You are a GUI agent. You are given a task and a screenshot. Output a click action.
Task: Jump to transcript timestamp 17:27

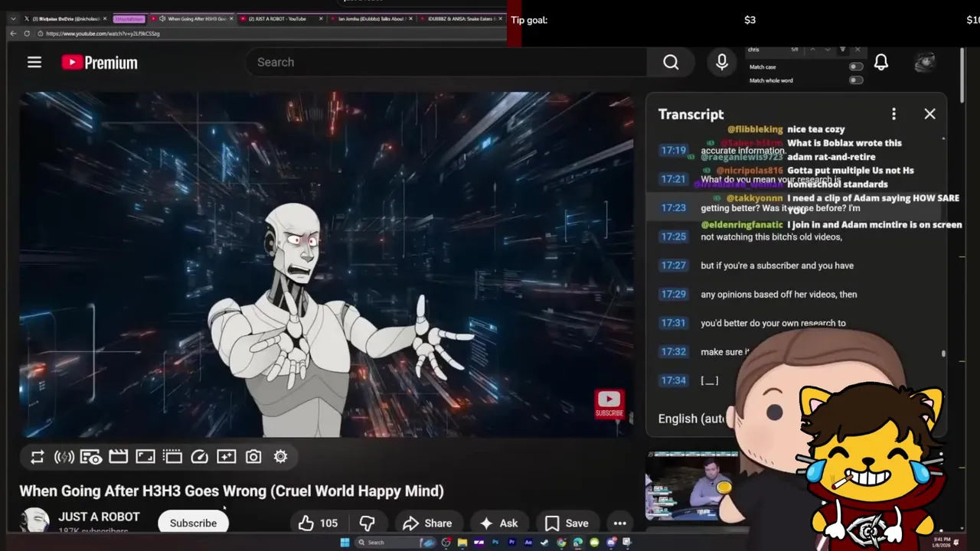(673, 266)
